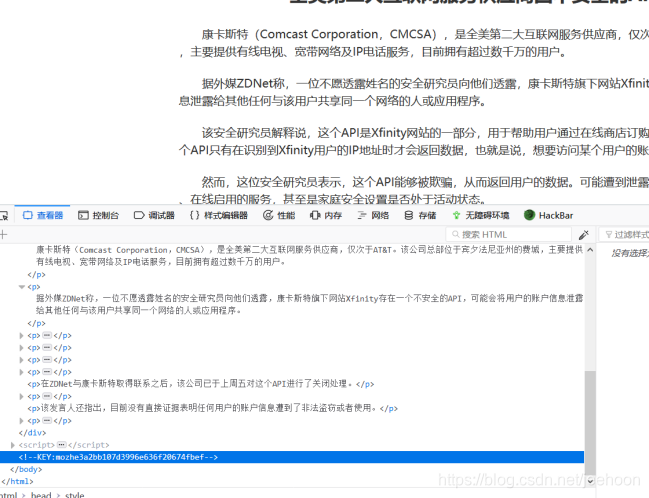
Task: Click the HTML panel vertical scrollbar thumb
Action: 590,422
